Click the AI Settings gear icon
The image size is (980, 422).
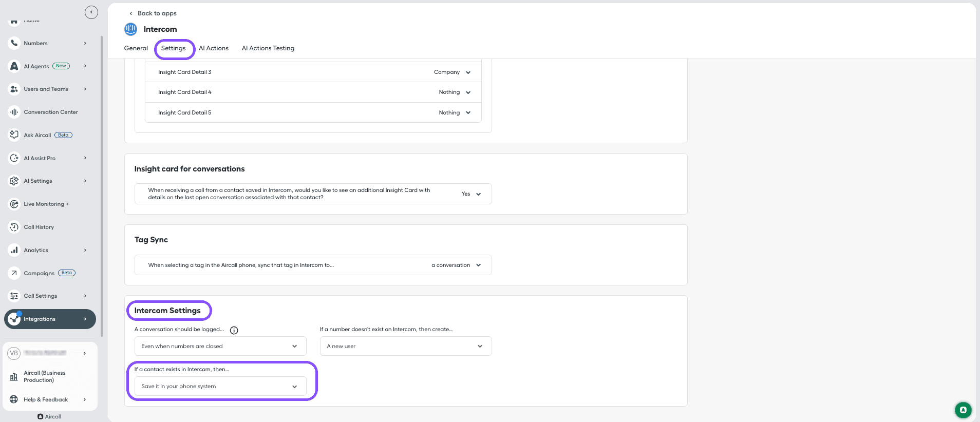(x=14, y=181)
